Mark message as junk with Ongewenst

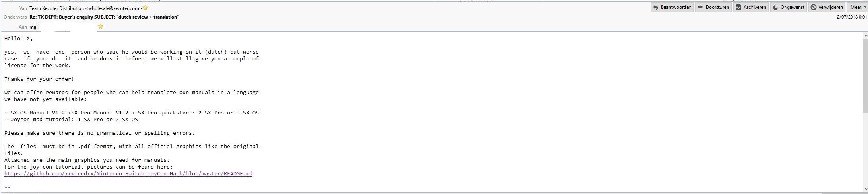[x=788, y=7]
